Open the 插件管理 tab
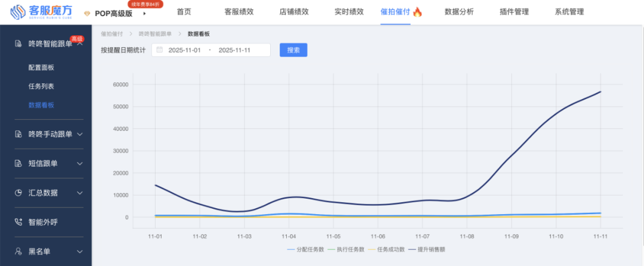The image size is (644, 266). pyautogui.click(x=514, y=12)
